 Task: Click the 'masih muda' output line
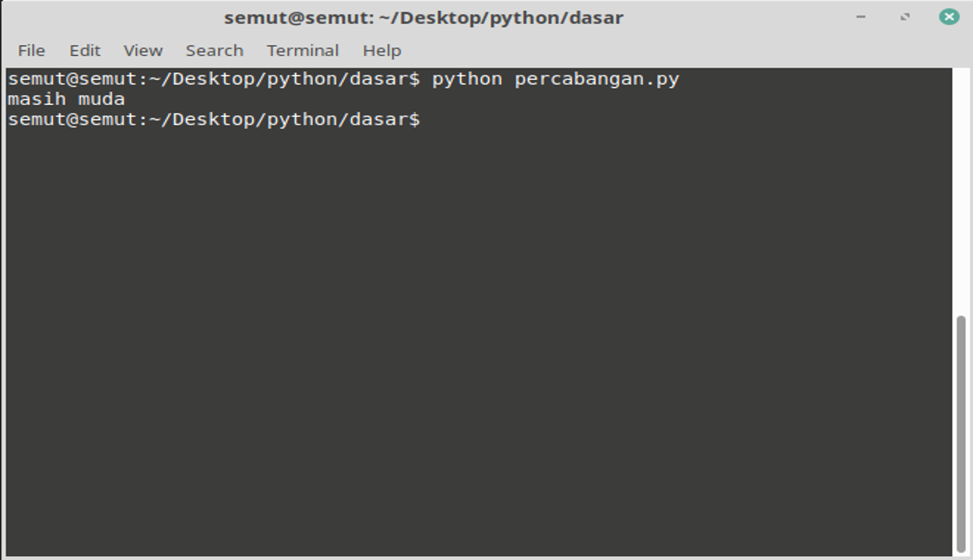click(x=66, y=100)
